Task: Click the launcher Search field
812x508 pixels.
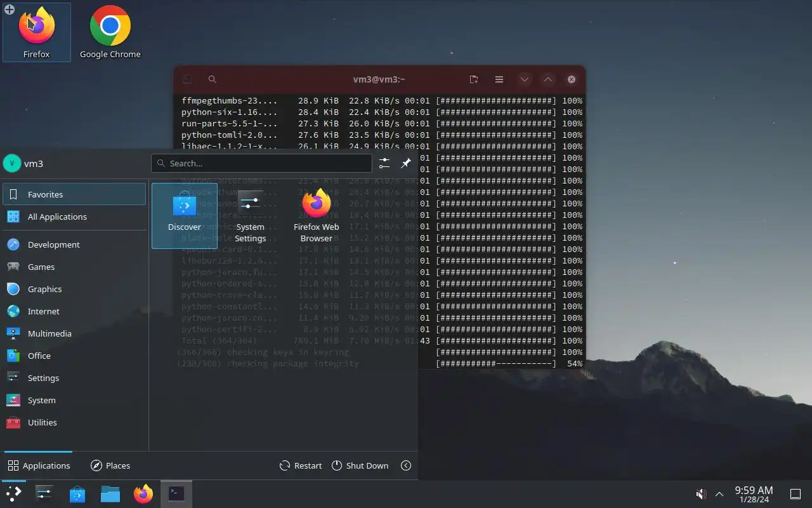Action: coord(261,163)
